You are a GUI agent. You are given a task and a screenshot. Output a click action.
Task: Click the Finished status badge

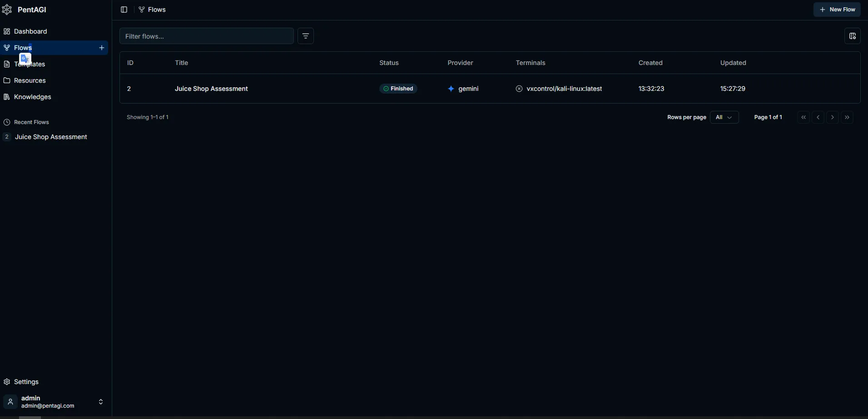(x=398, y=89)
